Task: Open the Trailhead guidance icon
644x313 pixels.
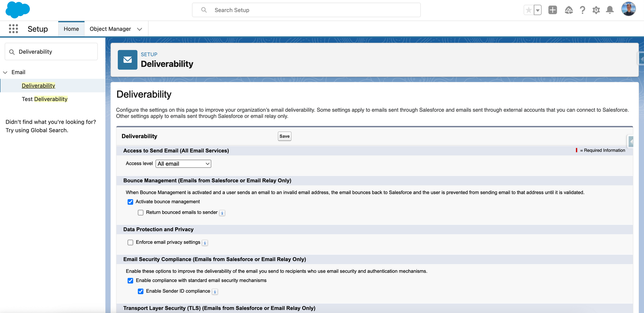Action: [x=569, y=10]
